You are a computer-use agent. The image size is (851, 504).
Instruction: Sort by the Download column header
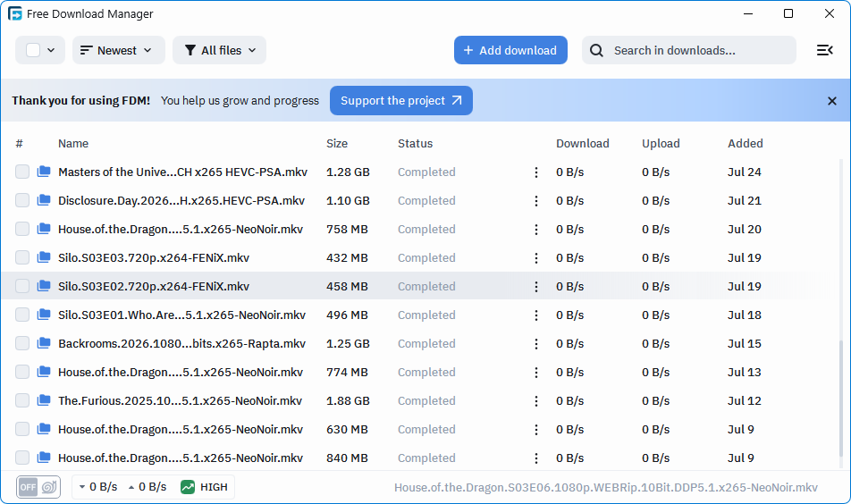coord(582,143)
